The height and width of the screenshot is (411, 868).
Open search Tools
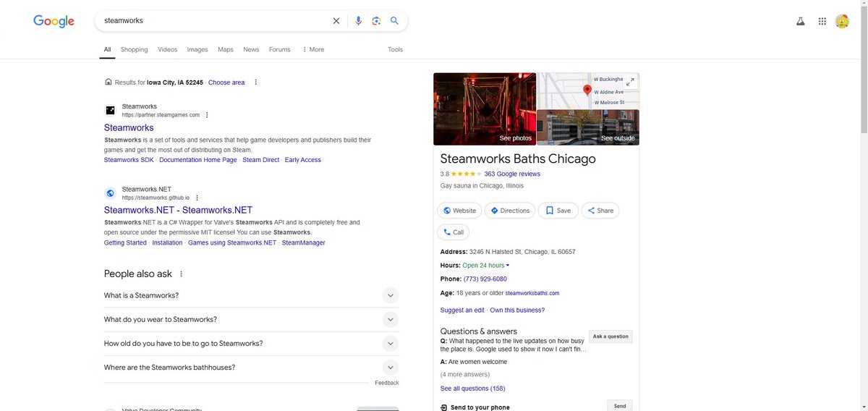[x=395, y=49]
